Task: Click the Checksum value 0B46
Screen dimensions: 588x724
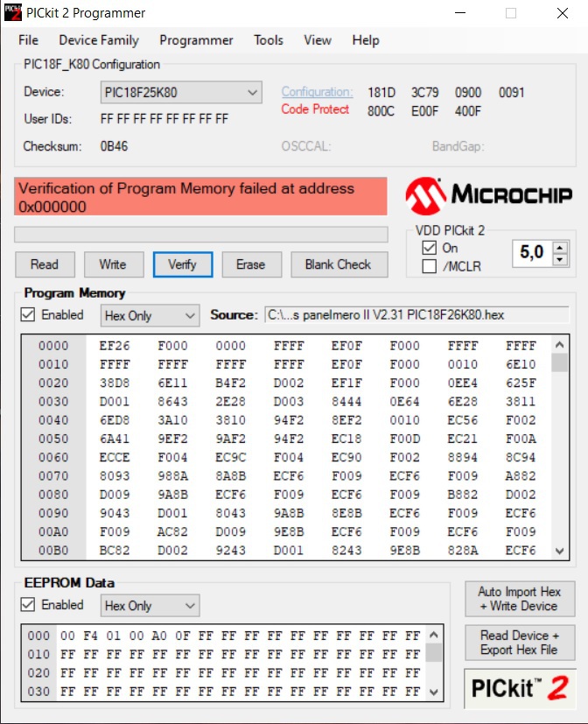Action: tap(114, 146)
